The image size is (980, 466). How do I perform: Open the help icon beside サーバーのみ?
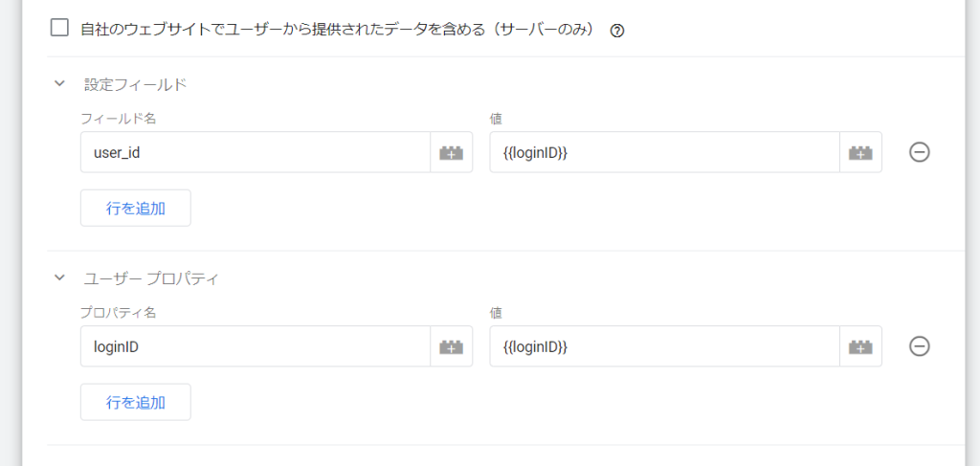(x=617, y=31)
